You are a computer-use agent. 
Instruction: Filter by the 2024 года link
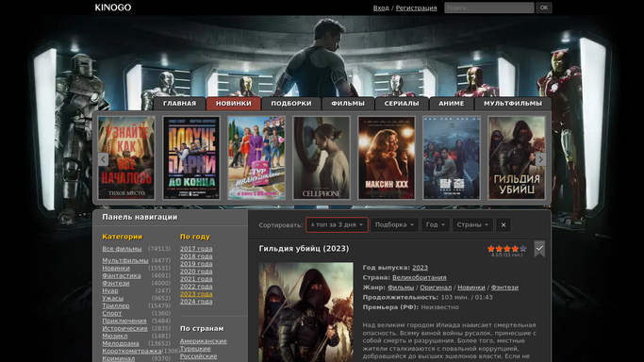click(x=196, y=302)
